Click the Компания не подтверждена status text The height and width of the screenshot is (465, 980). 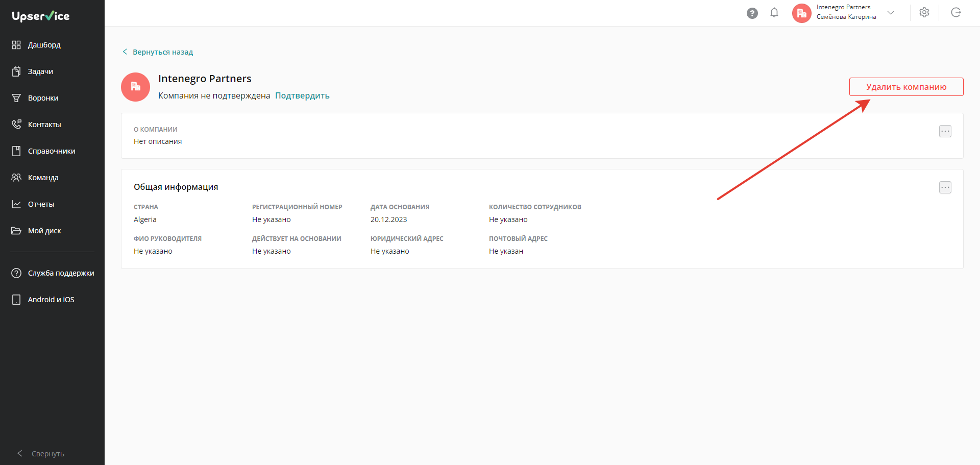(214, 95)
